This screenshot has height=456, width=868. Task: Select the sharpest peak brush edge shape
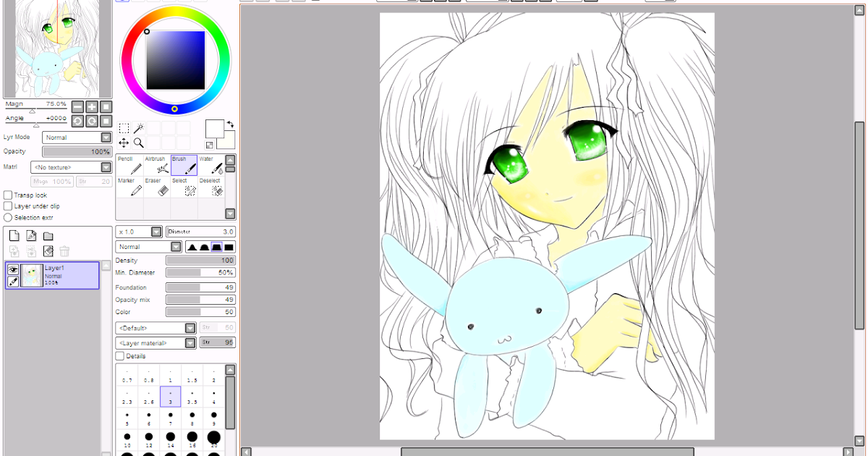tap(192, 247)
